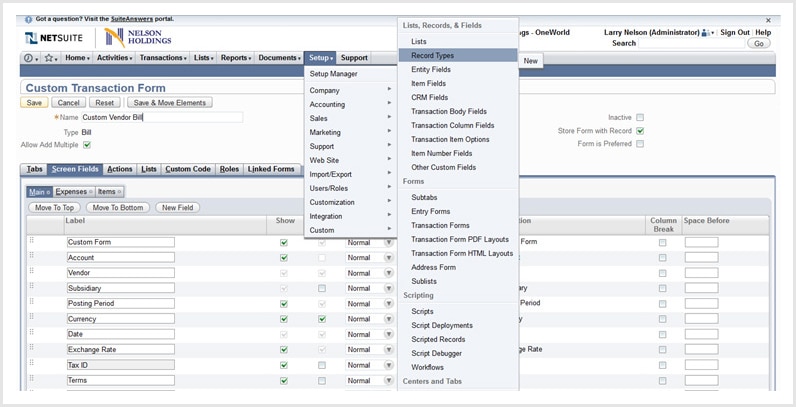The image size is (796, 407).
Task: Click the Save & Move Elements button
Action: [169, 102]
